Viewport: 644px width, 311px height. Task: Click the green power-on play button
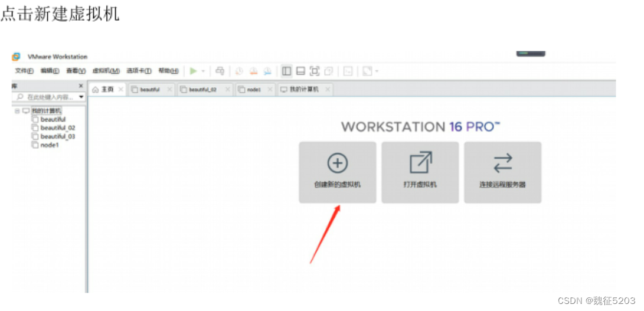[x=193, y=71]
